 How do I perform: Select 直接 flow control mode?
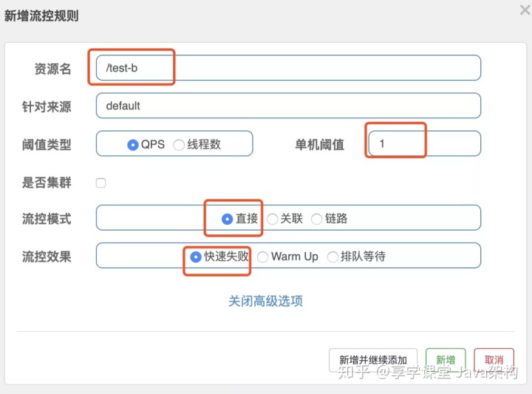[227, 219]
